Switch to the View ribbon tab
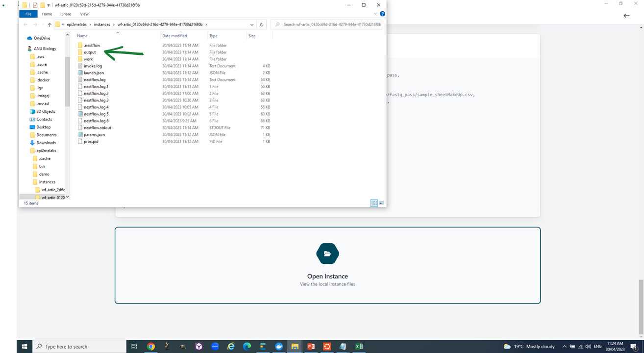This screenshot has width=644, height=353. [84, 14]
